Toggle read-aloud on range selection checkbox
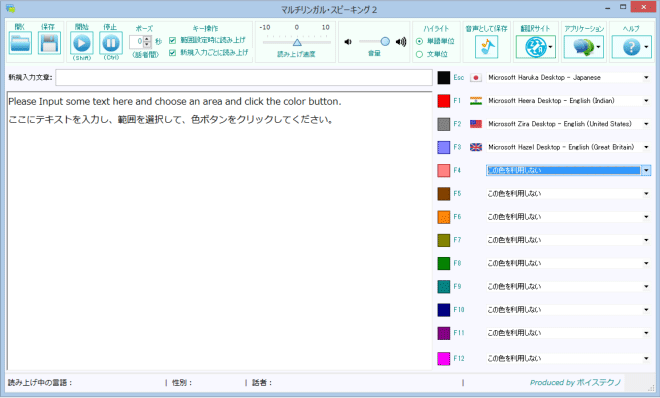The width and height of the screenshot is (660, 398). [x=172, y=40]
